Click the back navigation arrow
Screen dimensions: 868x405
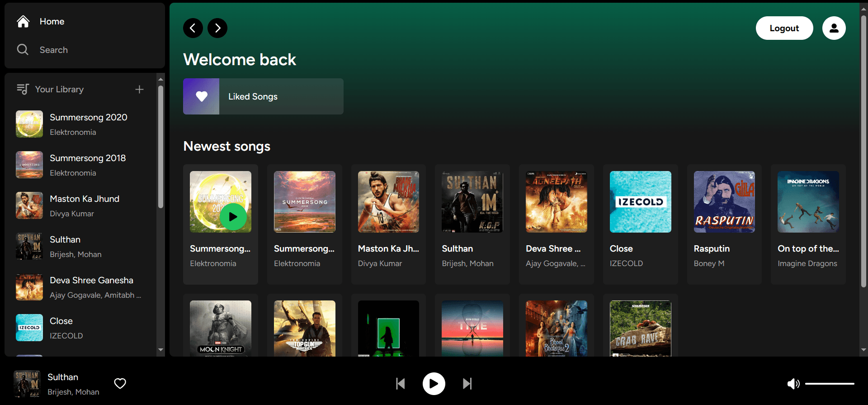coord(193,28)
